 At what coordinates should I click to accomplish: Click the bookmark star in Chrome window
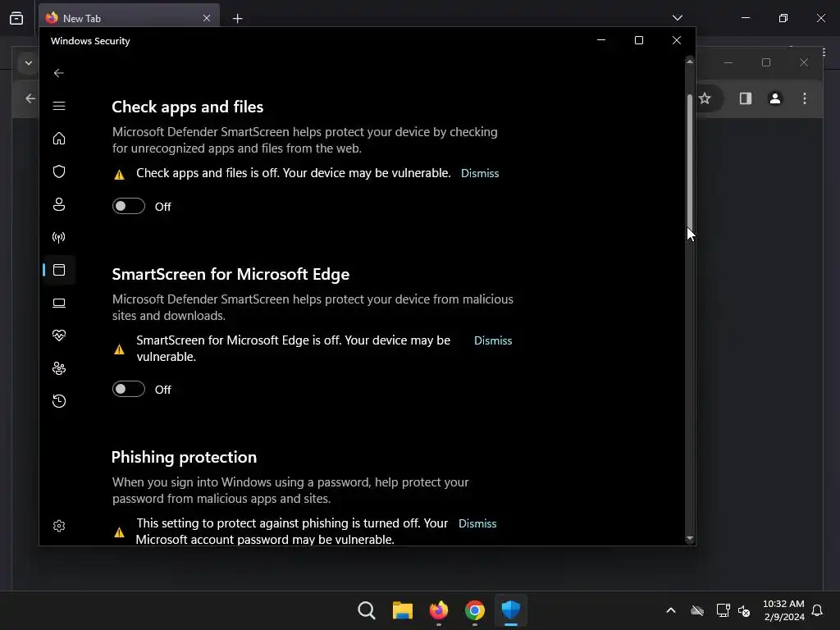tap(705, 98)
